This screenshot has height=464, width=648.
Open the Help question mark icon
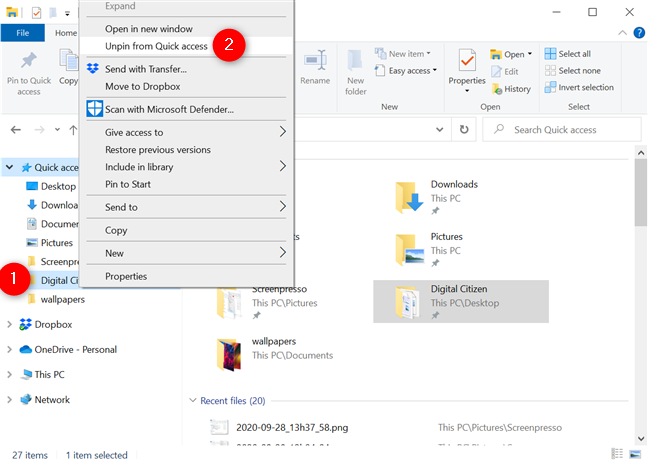tap(639, 33)
